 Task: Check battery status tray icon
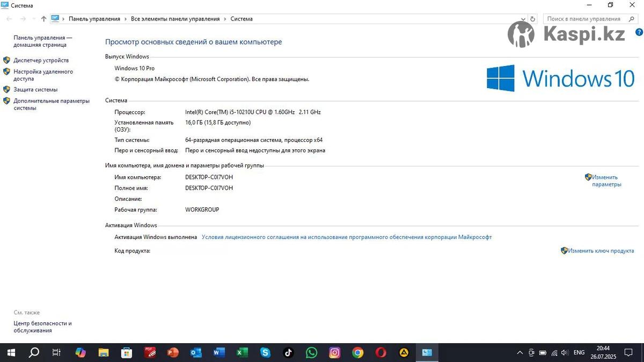pos(543,353)
